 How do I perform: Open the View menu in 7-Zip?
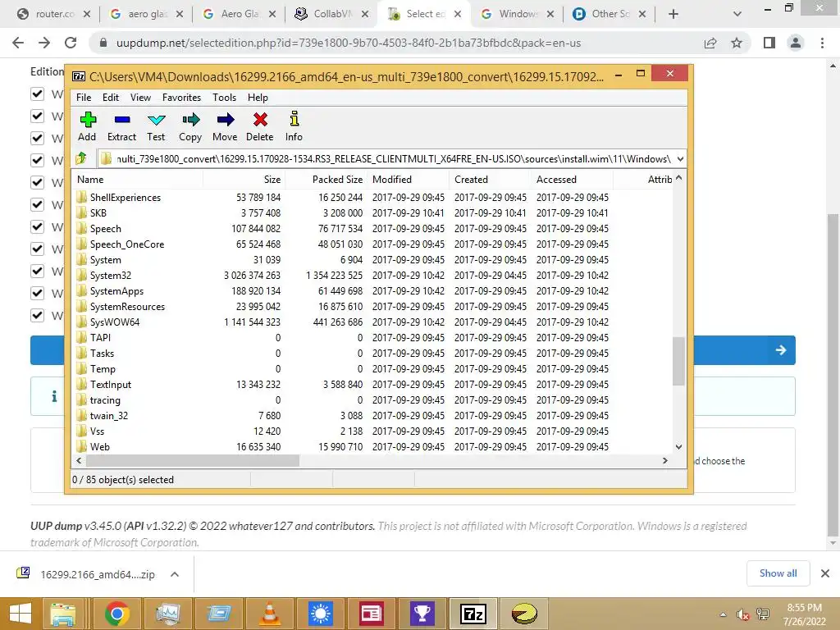(140, 98)
